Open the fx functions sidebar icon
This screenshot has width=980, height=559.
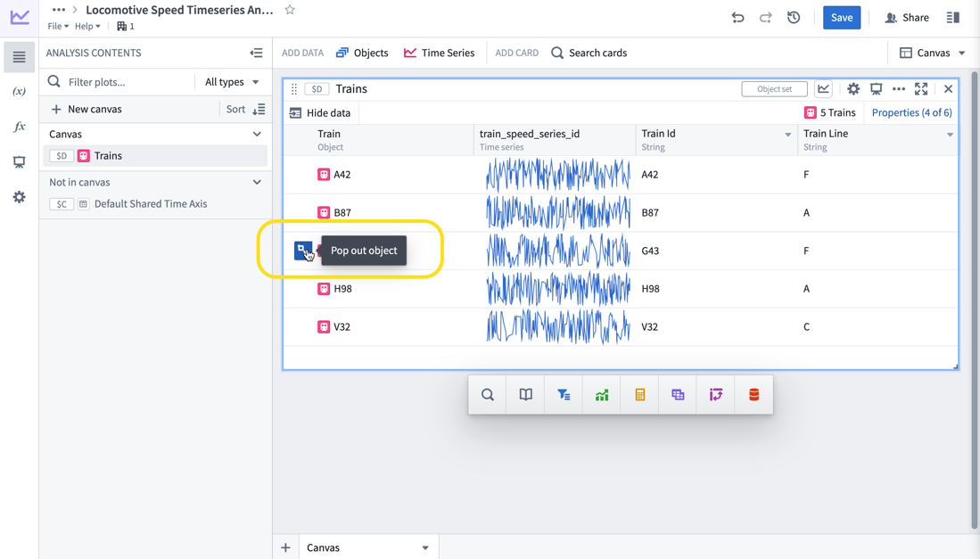click(x=20, y=127)
